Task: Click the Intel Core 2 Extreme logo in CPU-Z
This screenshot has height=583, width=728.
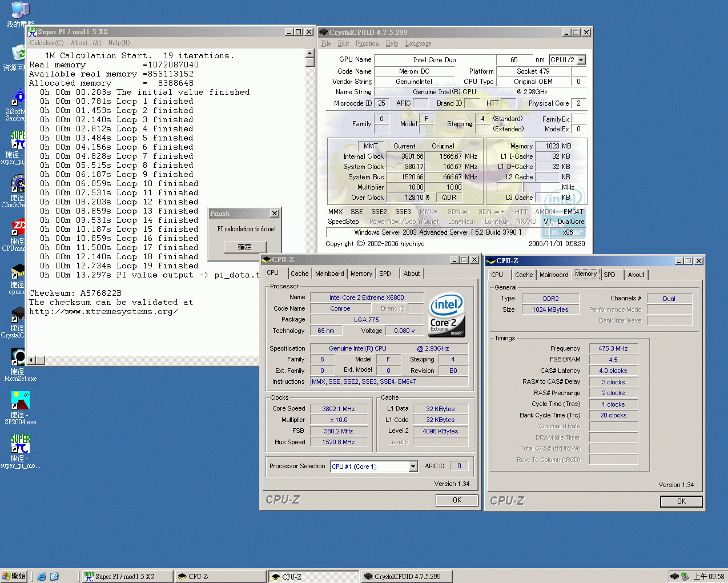Action: [x=446, y=314]
